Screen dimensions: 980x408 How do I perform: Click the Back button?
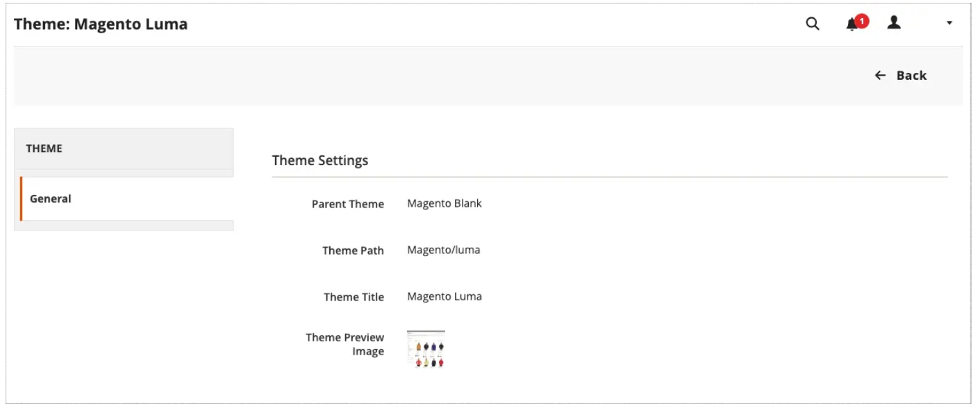[x=900, y=76]
